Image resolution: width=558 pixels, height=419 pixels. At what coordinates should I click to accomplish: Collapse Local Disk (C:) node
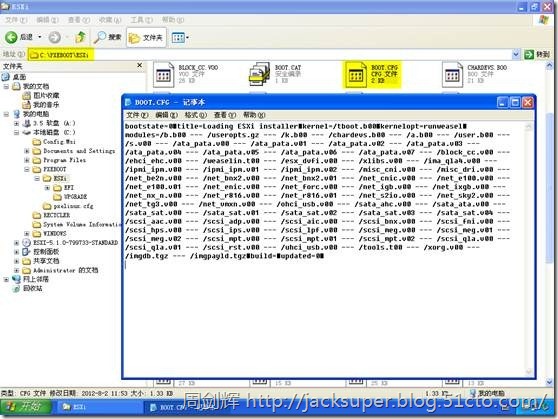coord(16,132)
